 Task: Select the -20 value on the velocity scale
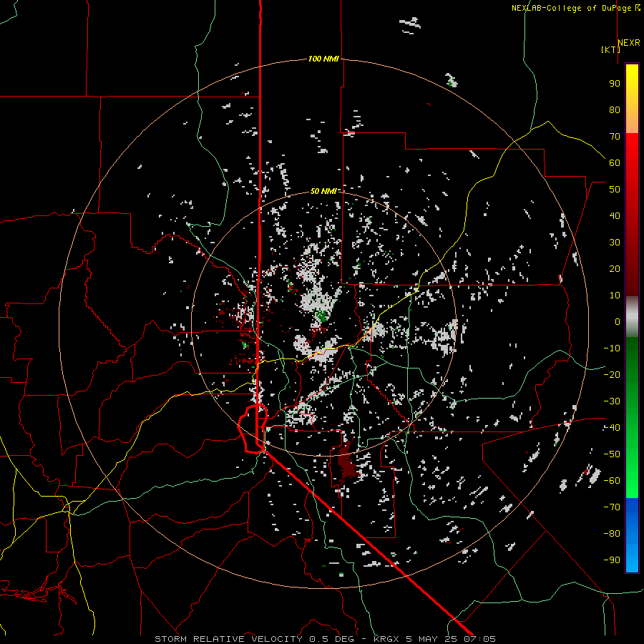(612, 375)
